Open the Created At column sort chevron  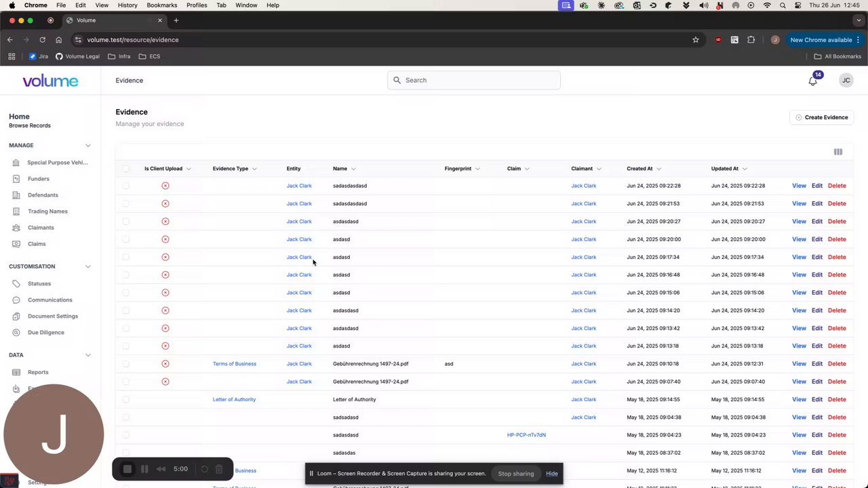coord(658,169)
